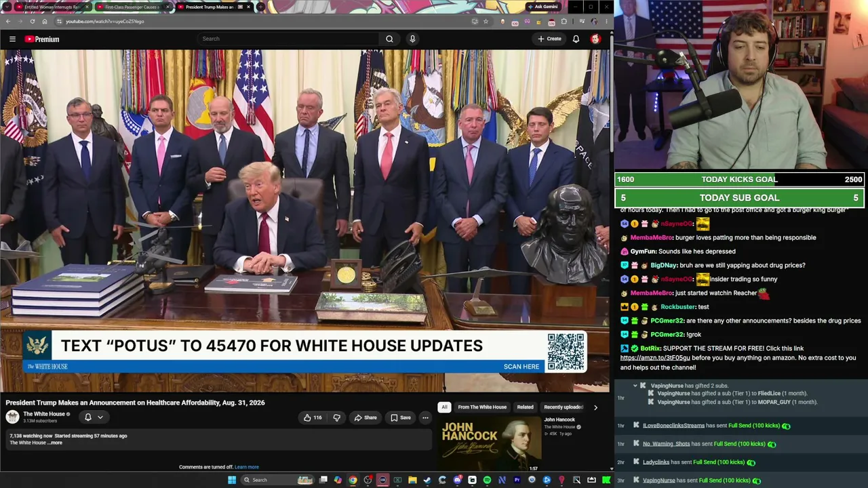Click the Create button

pos(550,39)
